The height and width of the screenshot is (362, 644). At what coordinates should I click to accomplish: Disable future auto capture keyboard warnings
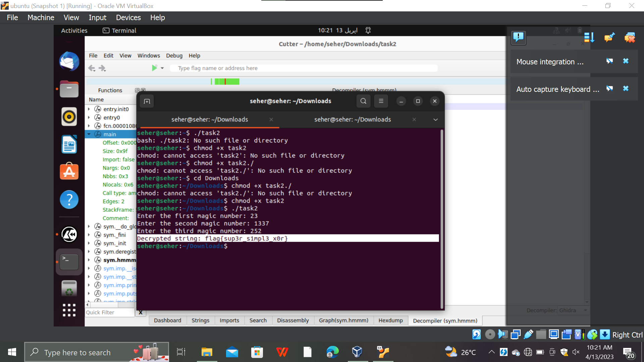click(x=609, y=88)
